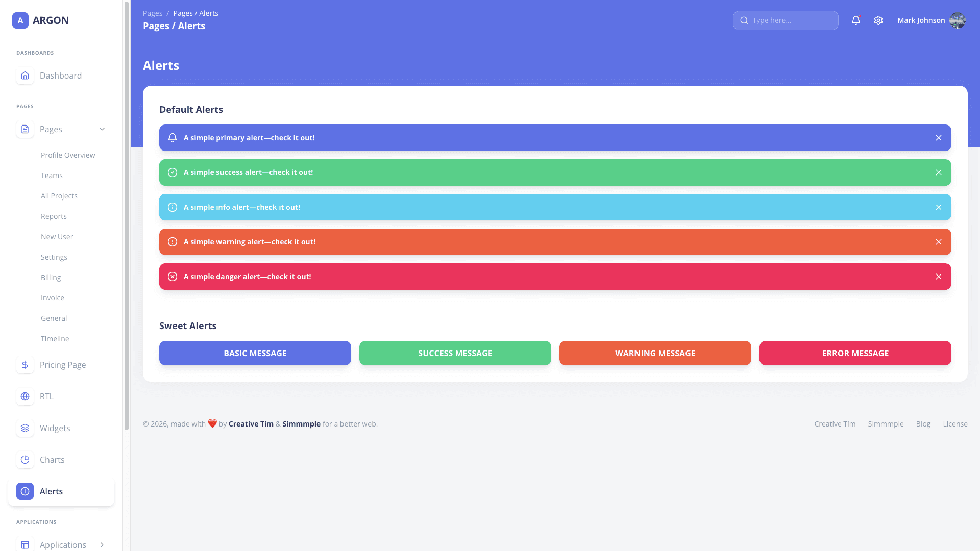The image size is (980, 551).
Task: Dismiss the simple danger alert
Action: 939,277
